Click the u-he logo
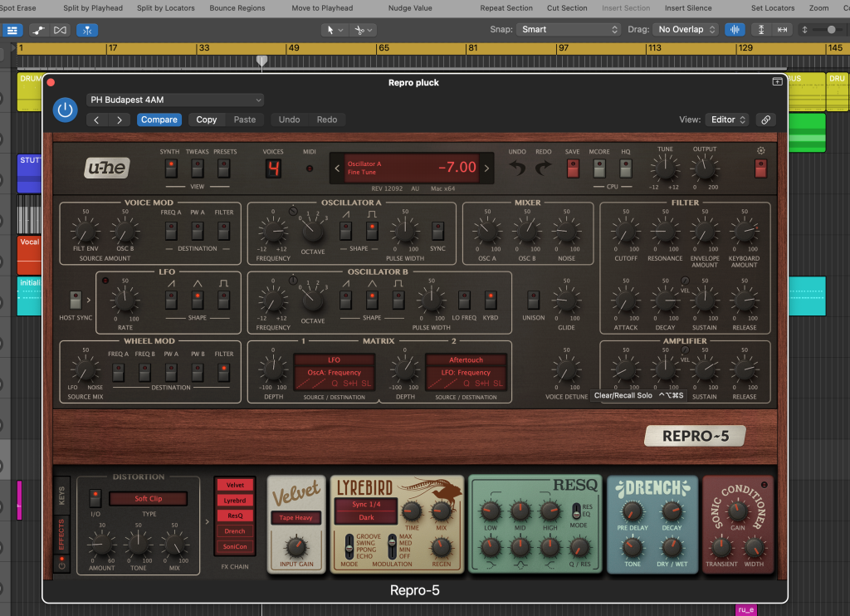This screenshot has height=616, width=850. pyautogui.click(x=107, y=168)
